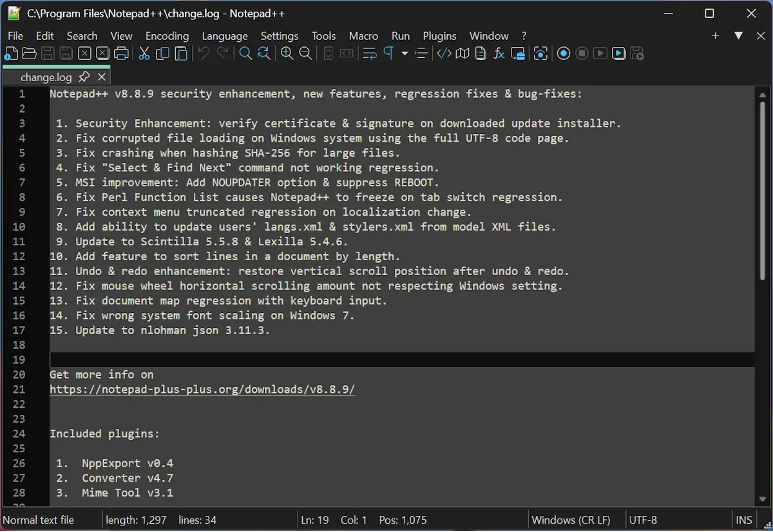The width and height of the screenshot is (773, 532).
Task: Click the Open file folder icon
Action: 29,54
